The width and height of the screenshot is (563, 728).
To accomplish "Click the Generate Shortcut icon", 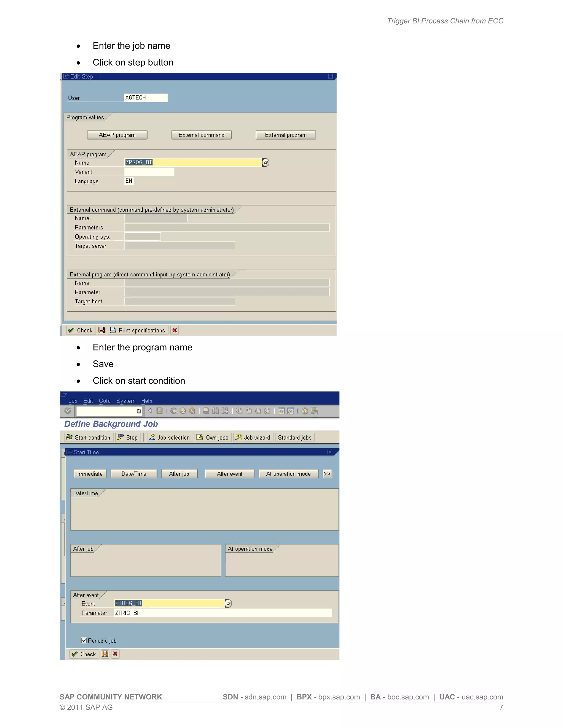I will coord(291,411).
